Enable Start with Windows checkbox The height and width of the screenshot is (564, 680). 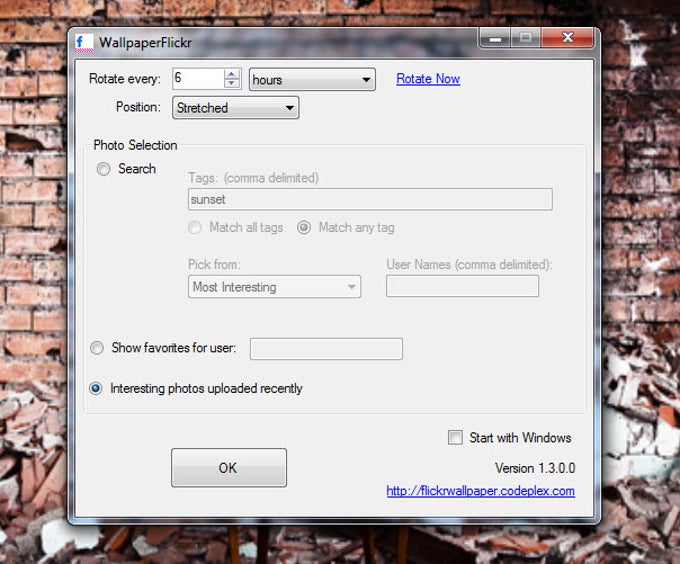[x=455, y=437]
